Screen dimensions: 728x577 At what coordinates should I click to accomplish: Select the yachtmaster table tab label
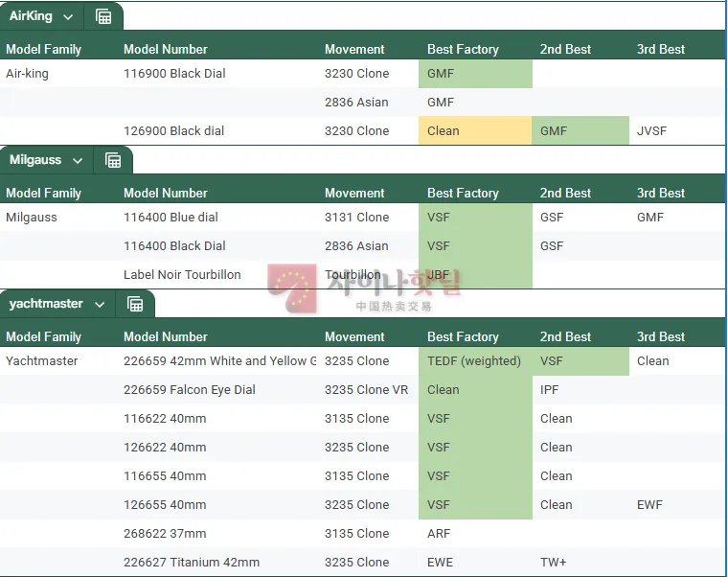(46, 304)
